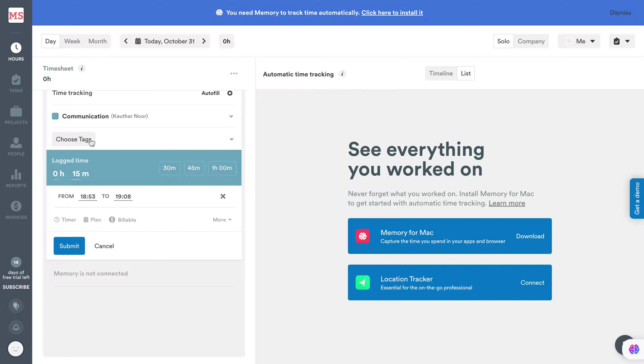Open Projects from the sidebar

[16, 115]
